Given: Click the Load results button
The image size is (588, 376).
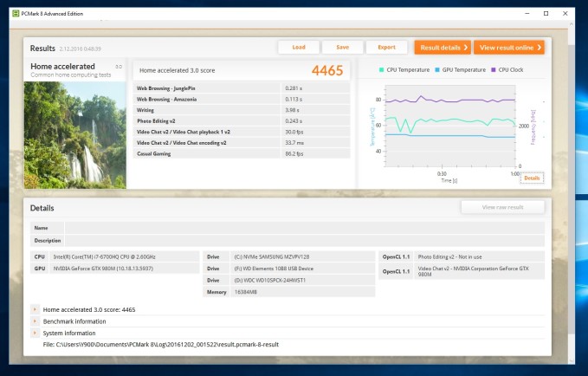Looking at the screenshot, I should click(299, 48).
